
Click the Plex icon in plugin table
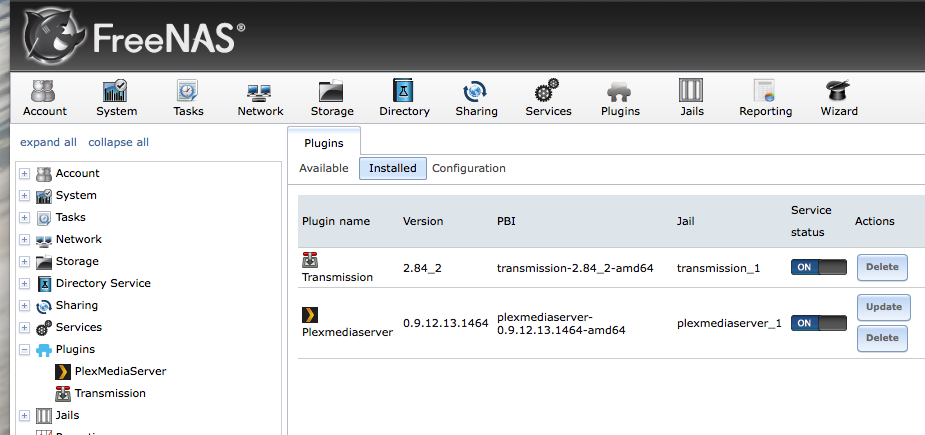(310, 315)
